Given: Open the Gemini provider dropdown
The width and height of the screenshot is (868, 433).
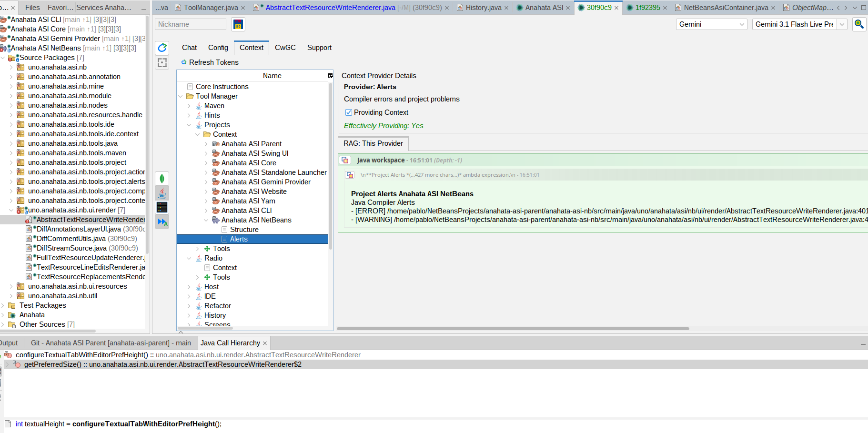Looking at the screenshot, I should tap(711, 24).
